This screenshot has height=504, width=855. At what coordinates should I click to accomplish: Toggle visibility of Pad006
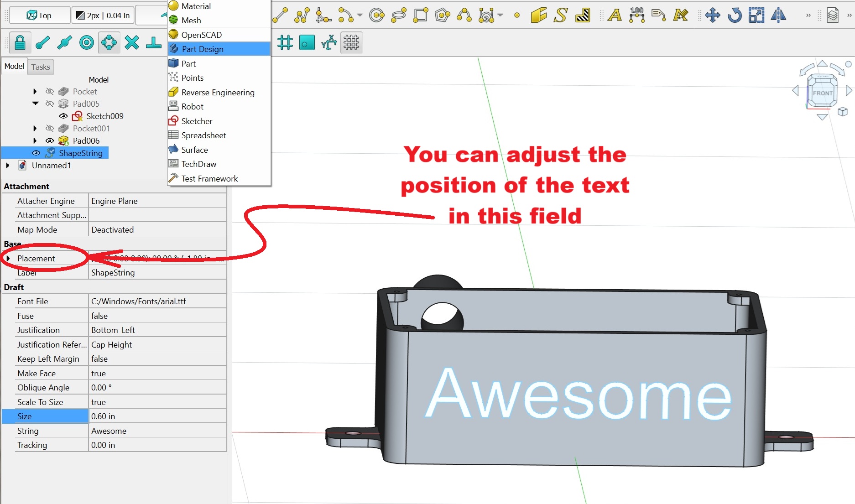50,141
